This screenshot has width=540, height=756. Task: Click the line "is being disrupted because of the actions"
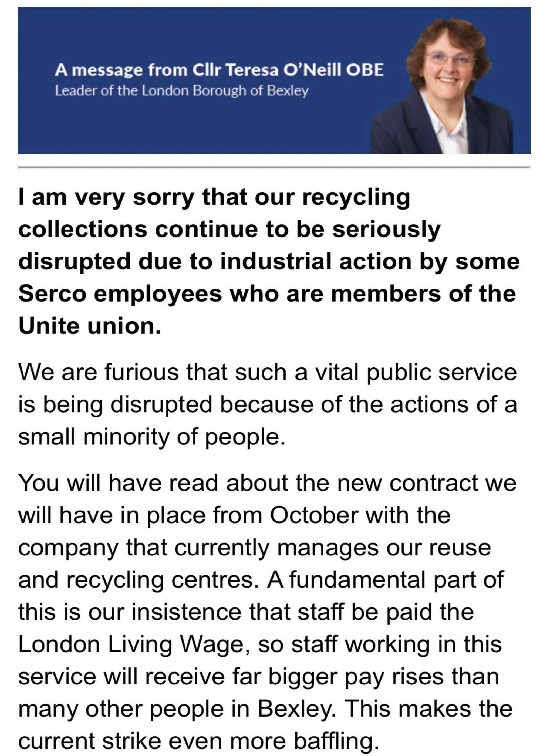pos(267,405)
